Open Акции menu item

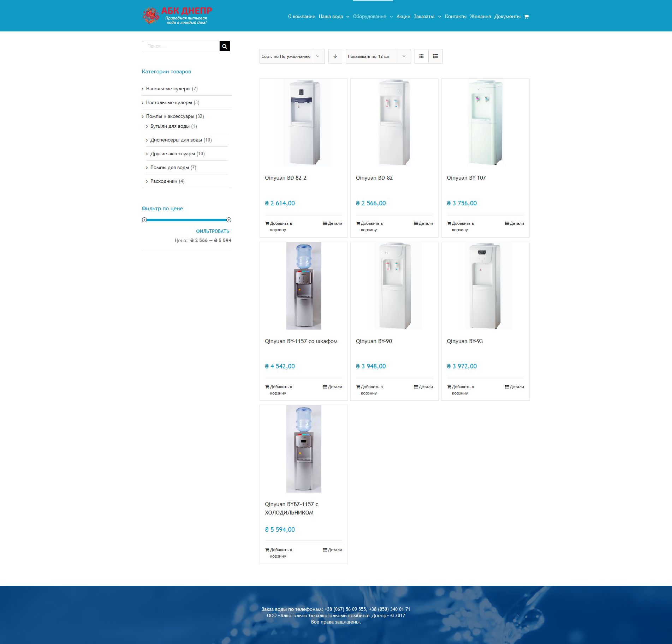coord(403,17)
